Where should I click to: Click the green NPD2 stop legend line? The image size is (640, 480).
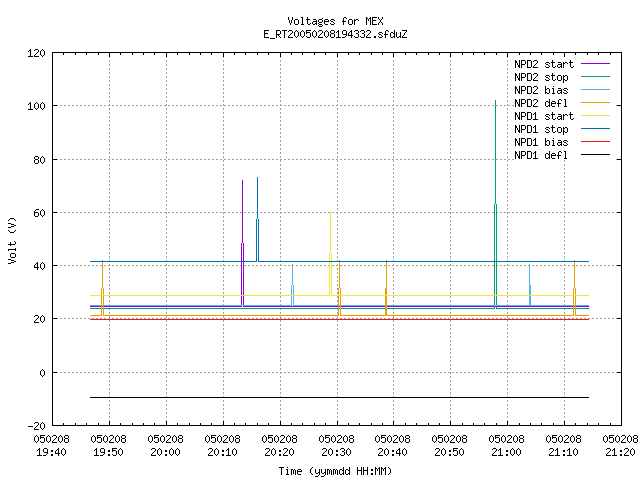tap(595, 77)
